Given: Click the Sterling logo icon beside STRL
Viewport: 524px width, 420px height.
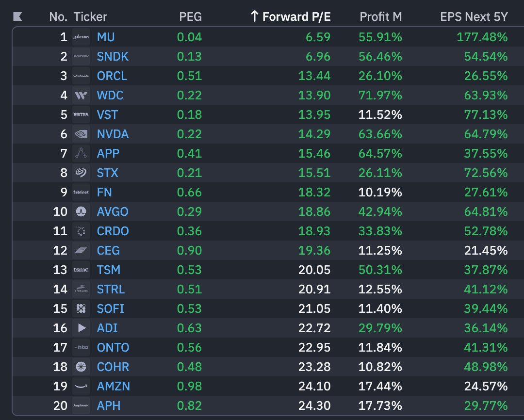Looking at the screenshot, I should (81, 289).
